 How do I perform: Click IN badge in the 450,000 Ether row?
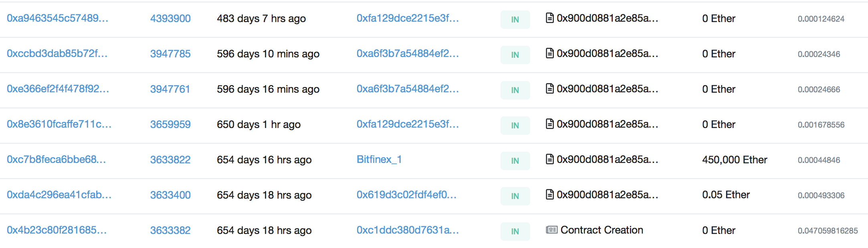pyautogui.click(x=515, y=161)
